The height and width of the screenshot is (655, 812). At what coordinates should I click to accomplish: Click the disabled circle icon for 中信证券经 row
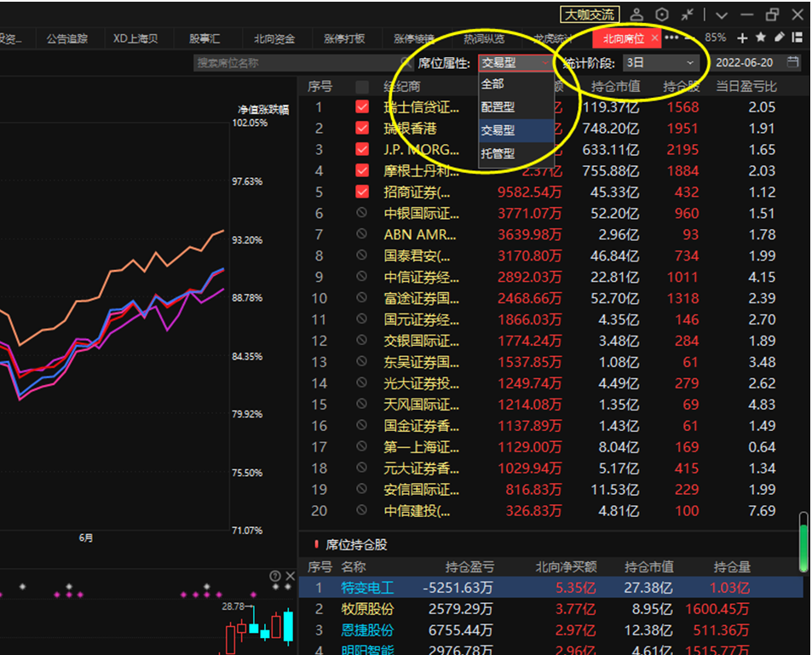coord(362,277)
